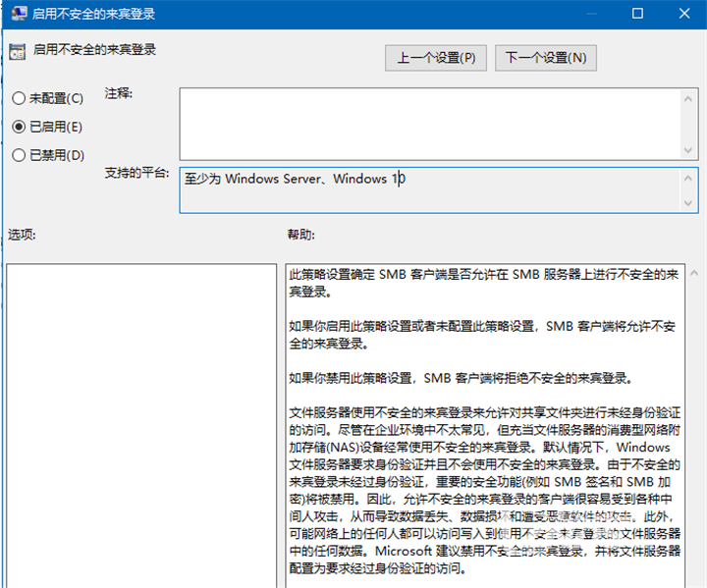Viewport: 707px width, 588px height.
Task: Click the 注释: label
Action: click(119, 93)
